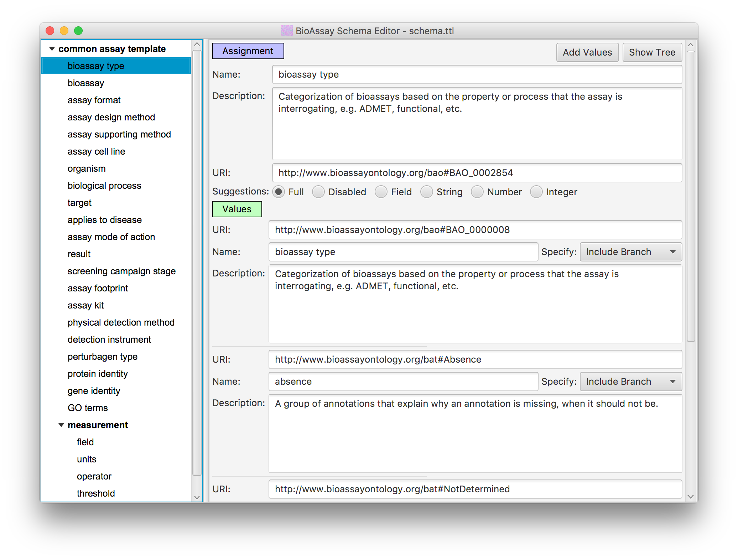Click detail panel scroll down arrow
The image size is (738, 560).
coord(690,497)
